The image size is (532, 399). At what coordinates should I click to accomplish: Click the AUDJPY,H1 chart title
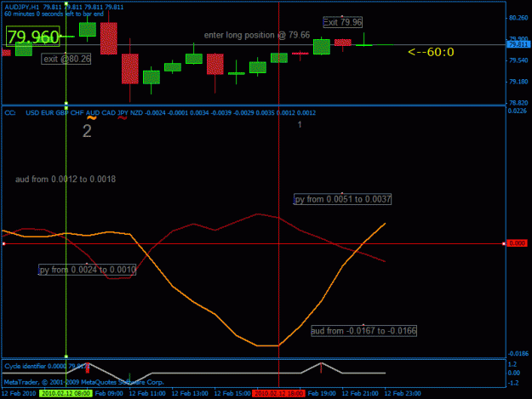[x=64, y=7]
